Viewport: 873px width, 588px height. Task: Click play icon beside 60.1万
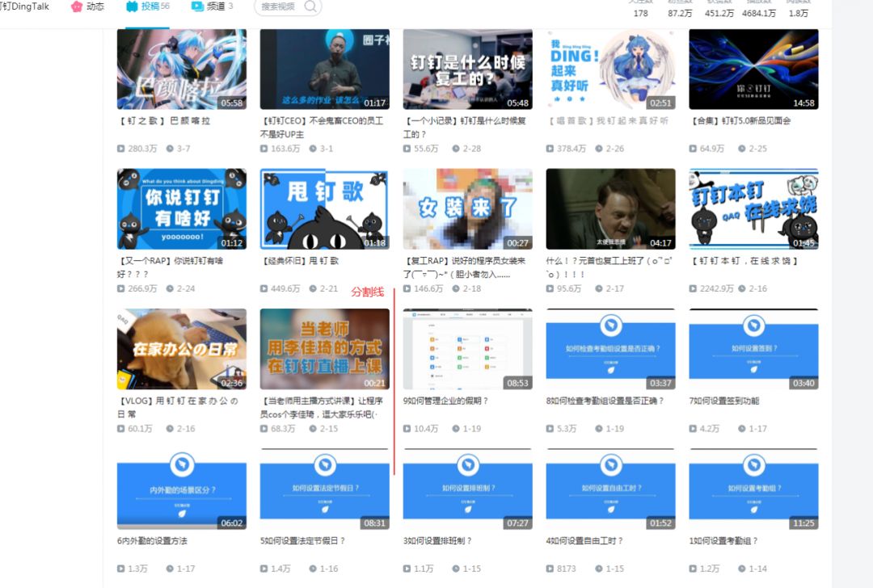[x=120, y=428]
